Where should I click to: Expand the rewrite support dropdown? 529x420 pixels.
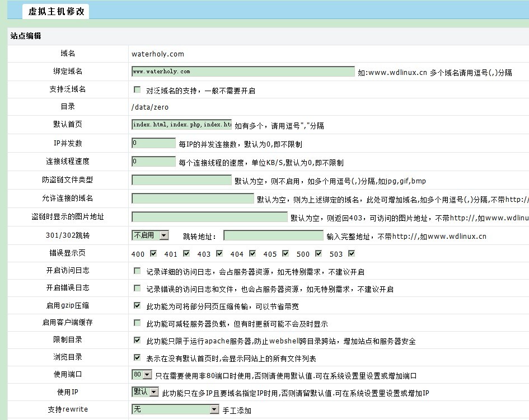175,409
